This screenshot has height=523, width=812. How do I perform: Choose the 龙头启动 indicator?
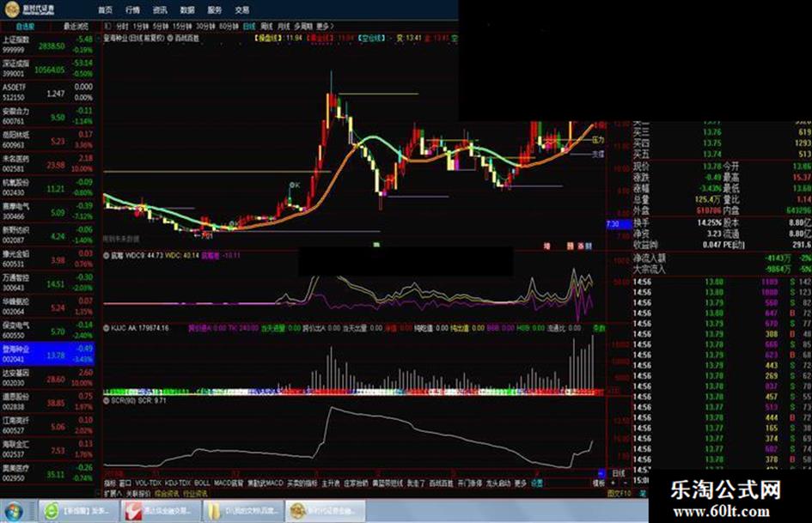click(498, 483)
